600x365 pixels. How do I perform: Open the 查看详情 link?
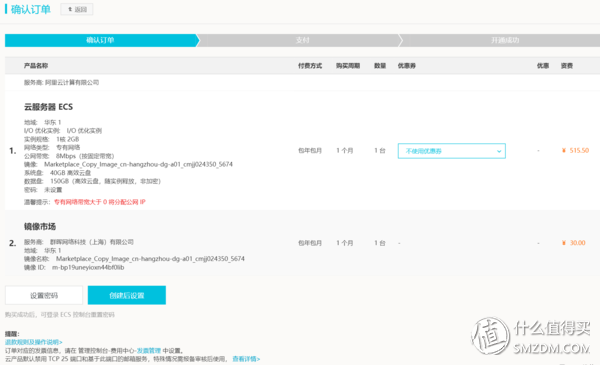[246, 359]
